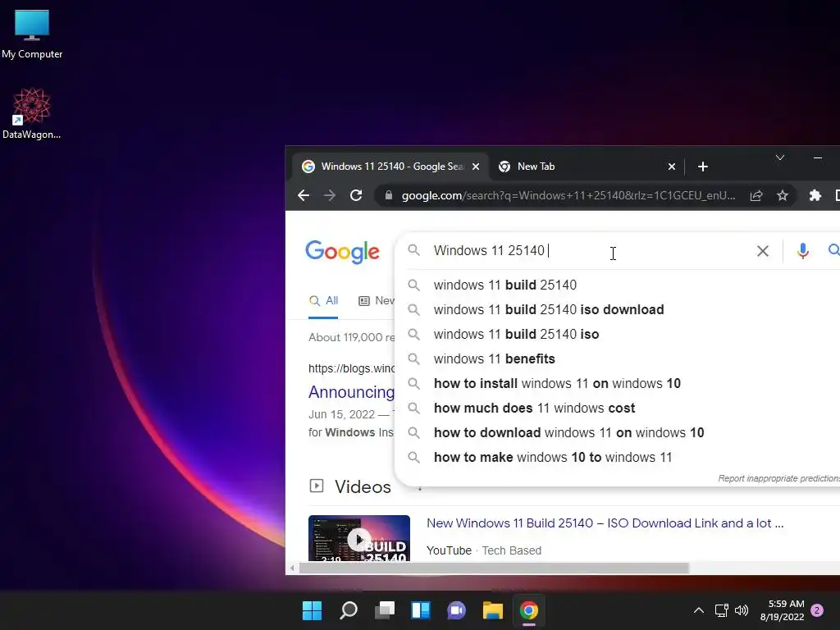This screenshot has width=840, height=630.
Task: Open File Explorer from the taskbar
Action: pos(492,610)
